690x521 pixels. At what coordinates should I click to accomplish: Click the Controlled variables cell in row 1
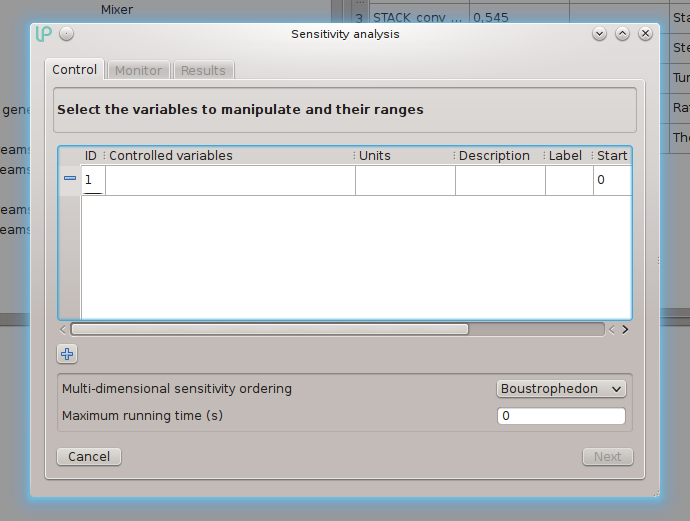coord(230,180)
